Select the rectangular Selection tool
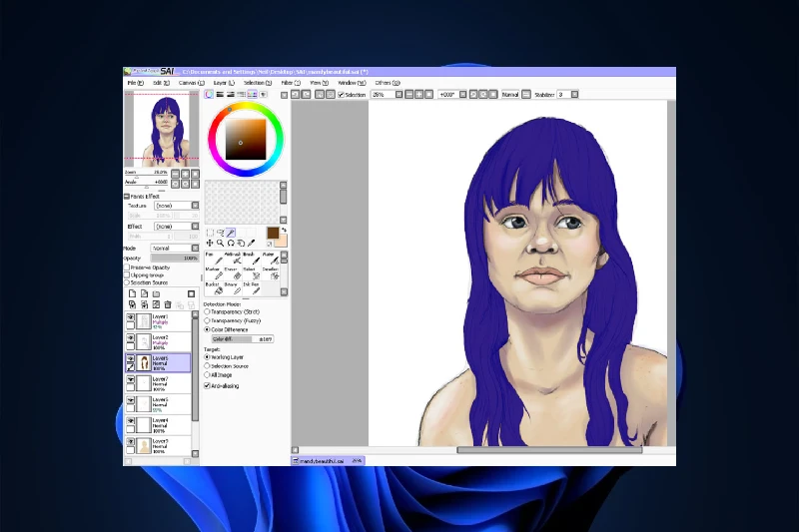The height and width of the screenshot is (532, 799). point(210,233)
